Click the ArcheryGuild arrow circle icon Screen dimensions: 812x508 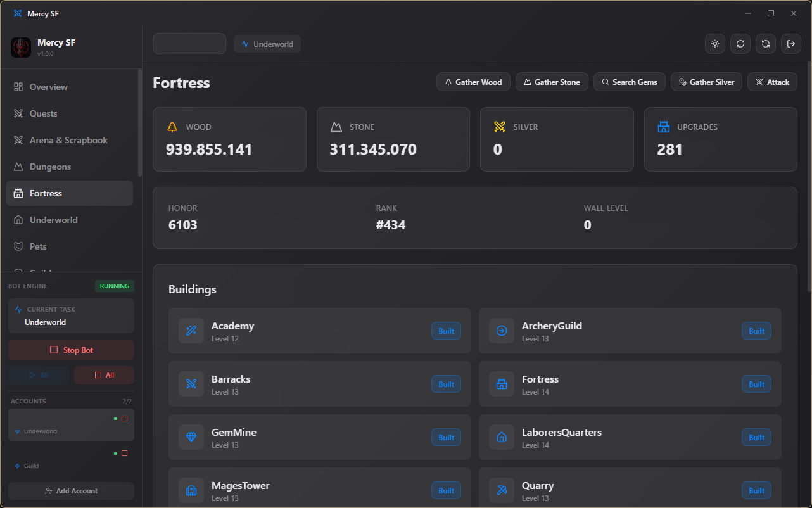[x=502, y=331]
